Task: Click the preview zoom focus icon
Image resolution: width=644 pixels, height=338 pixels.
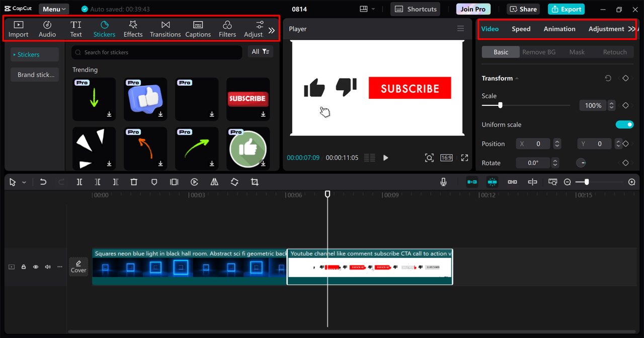Action: coord(429,158)
